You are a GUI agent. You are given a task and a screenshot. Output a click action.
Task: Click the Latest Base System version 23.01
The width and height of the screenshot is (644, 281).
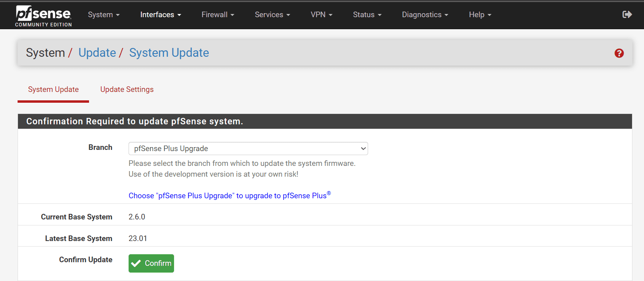[138, 239]
